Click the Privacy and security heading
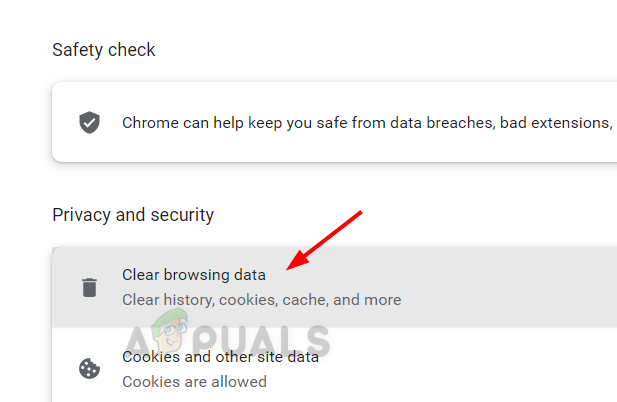617x402 pixels. 133,215
